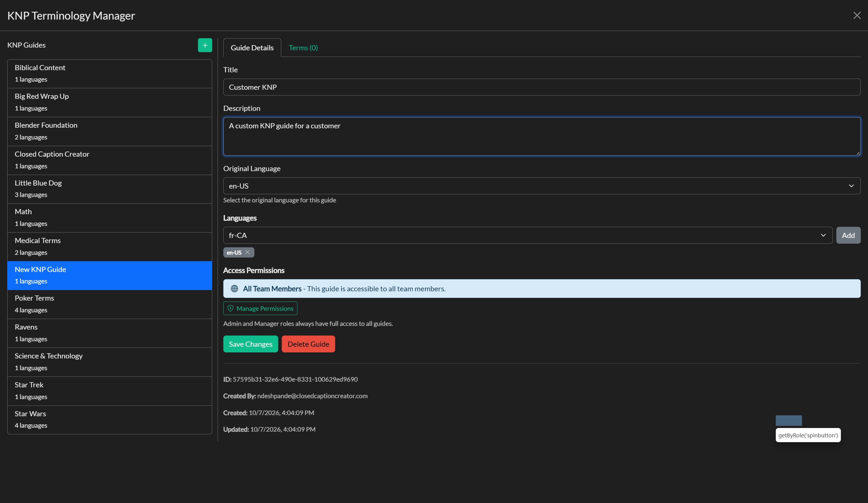Select the Science & Technology guide

click(x=109, y=362)
